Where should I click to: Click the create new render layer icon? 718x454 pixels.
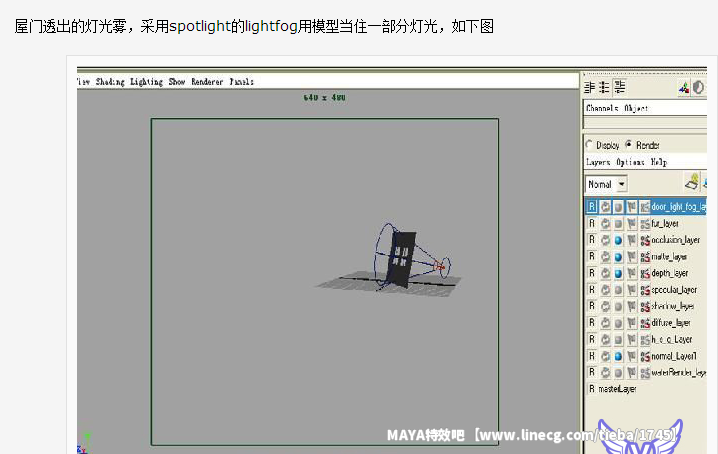pos(692,182)
